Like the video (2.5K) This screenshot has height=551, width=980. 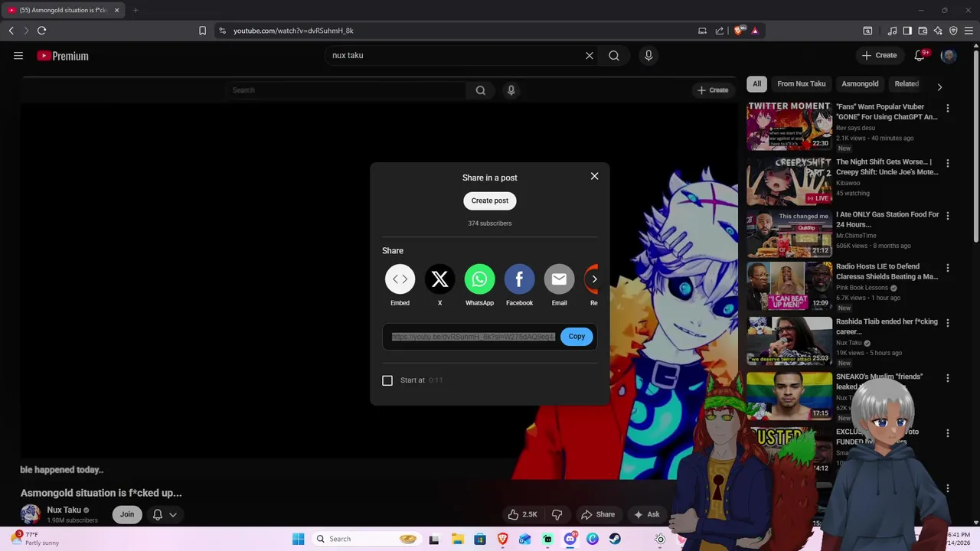tap(523, 515)
